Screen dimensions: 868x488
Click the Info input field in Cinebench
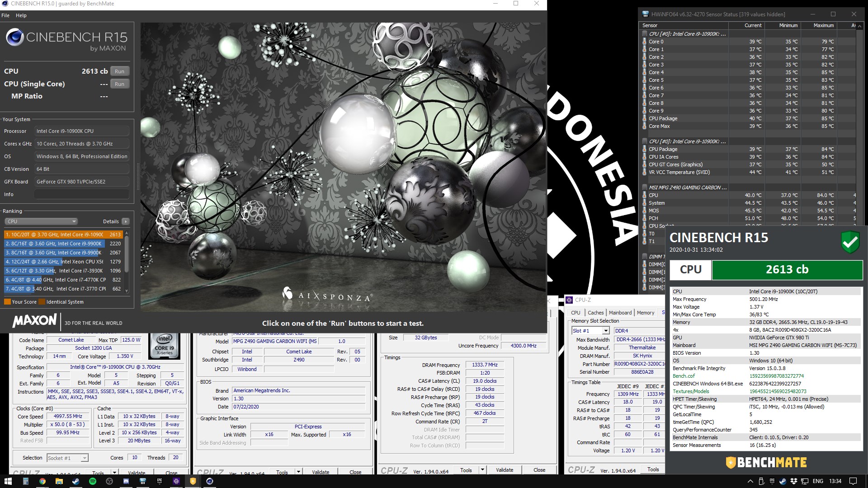pos(82,194)
